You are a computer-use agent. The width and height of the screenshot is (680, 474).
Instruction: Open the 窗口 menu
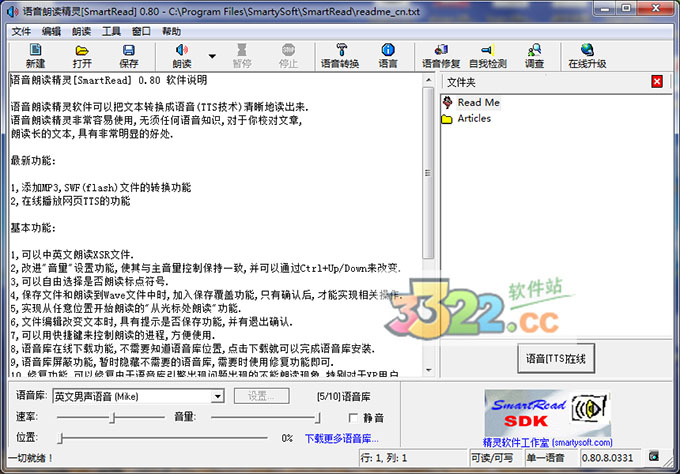point(141,31)
